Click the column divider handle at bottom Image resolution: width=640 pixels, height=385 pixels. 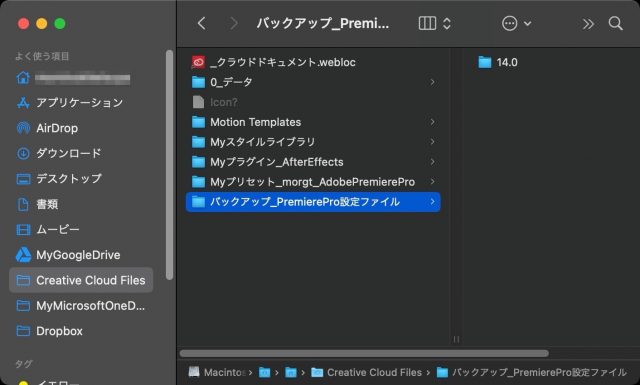pos(456,339)
